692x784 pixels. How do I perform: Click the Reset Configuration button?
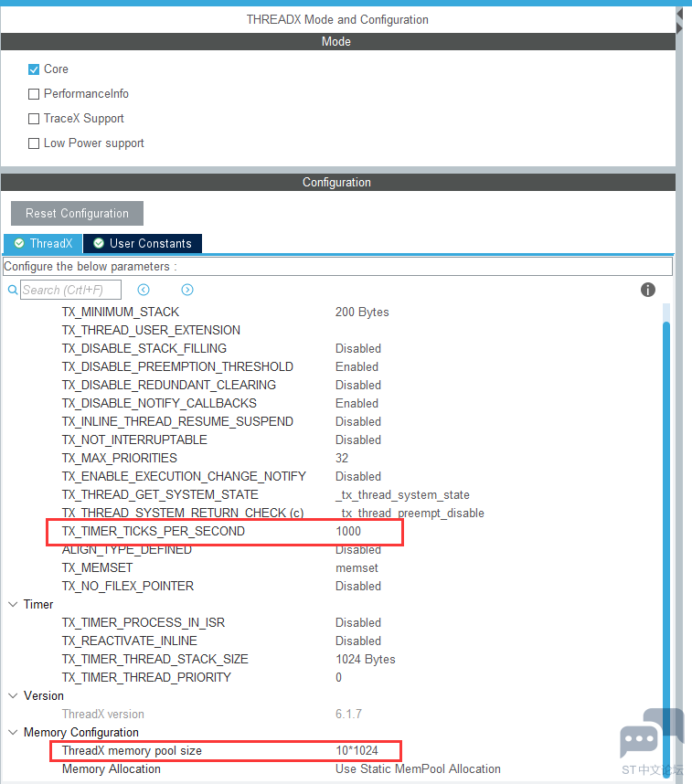pyautogui.click(x=77, y=214)
